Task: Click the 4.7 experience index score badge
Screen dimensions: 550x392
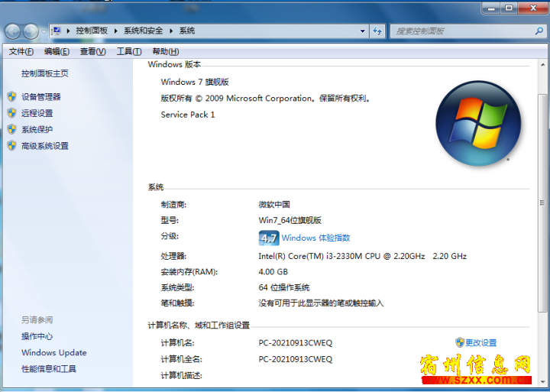Action: (x=269, y=238)
